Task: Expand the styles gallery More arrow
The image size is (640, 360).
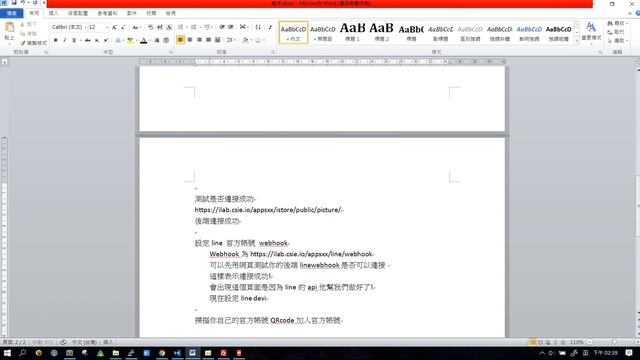Action: tap(577, 41)
